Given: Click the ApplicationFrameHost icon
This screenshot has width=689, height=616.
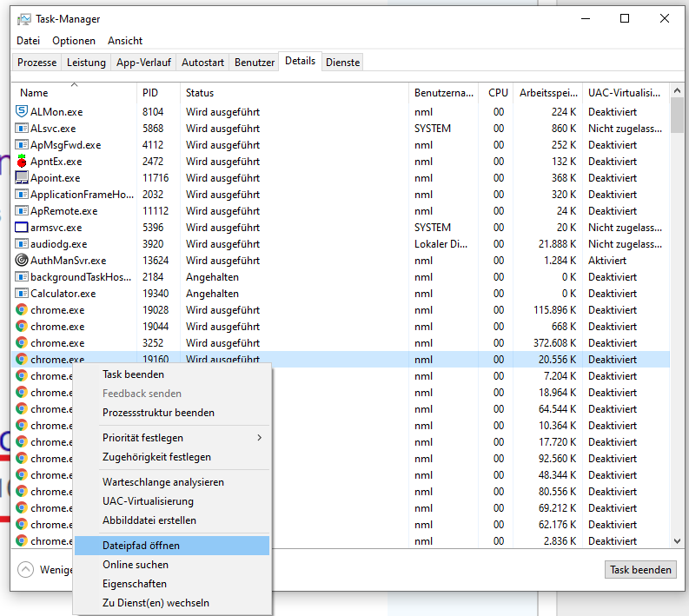Looking at the screenshot, I should pos(22,195).
